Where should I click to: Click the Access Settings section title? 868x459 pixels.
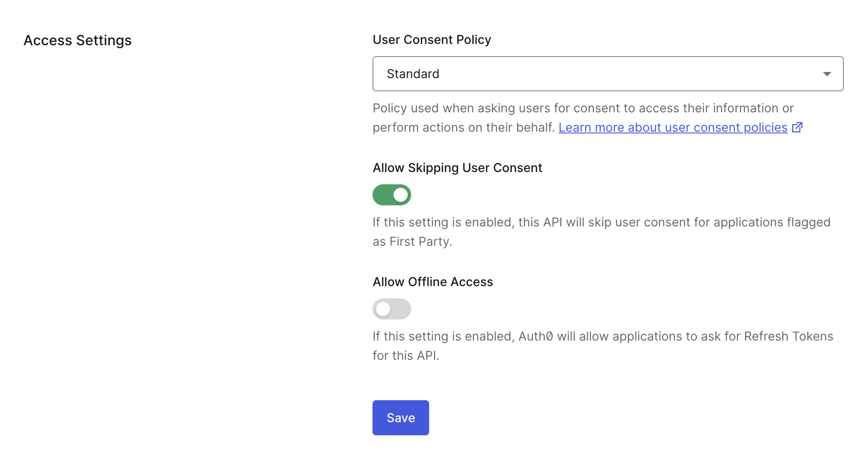coord(78,40)
